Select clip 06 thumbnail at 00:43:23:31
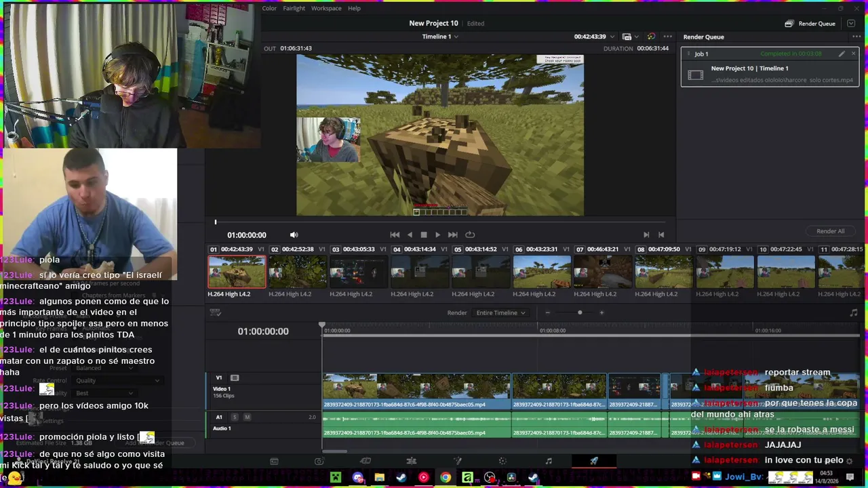 542,272
